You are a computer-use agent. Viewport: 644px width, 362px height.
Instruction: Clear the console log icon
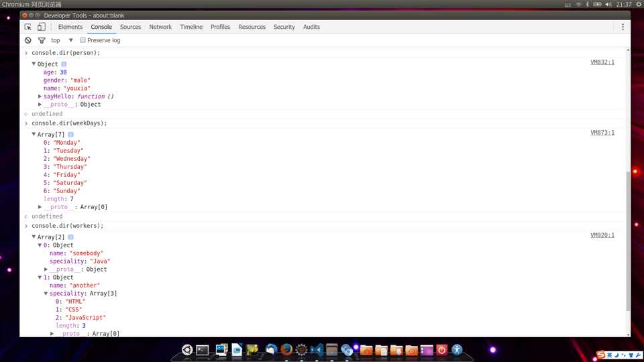[x=28, y=40]
